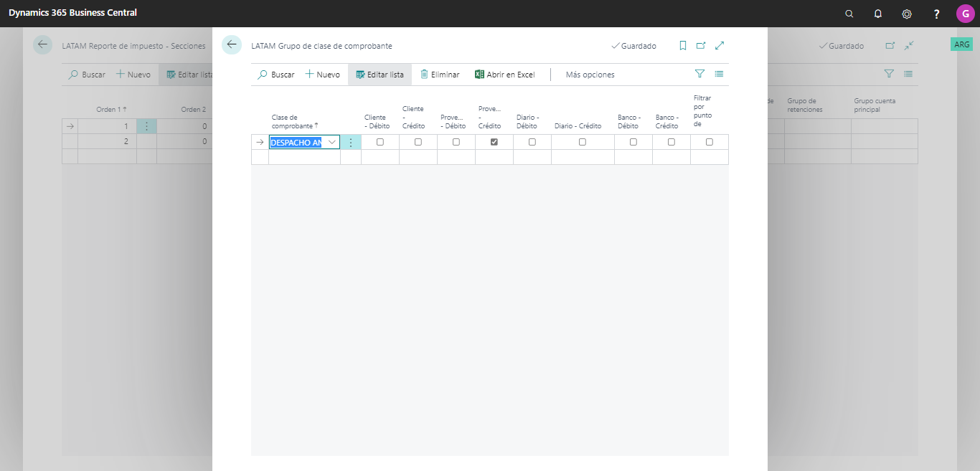Click Buscar on background Secciones page
980x471 pixels.
click(x=87, y=75)
